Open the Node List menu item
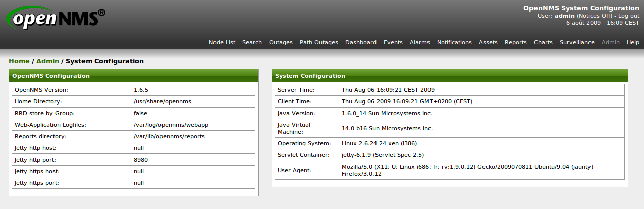This screenshot has height=209, width=644. coord(222,43)
